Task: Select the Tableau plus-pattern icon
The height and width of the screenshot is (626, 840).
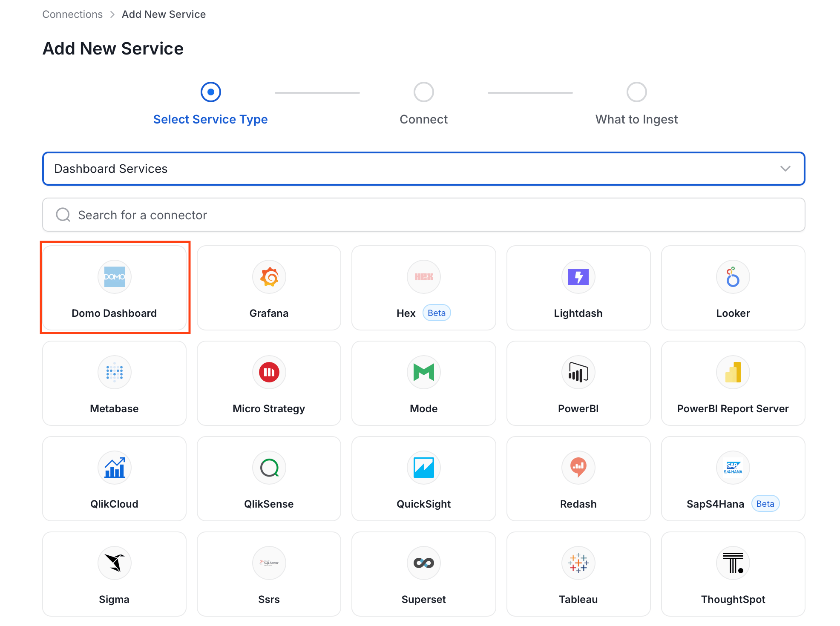Action: 578,563
